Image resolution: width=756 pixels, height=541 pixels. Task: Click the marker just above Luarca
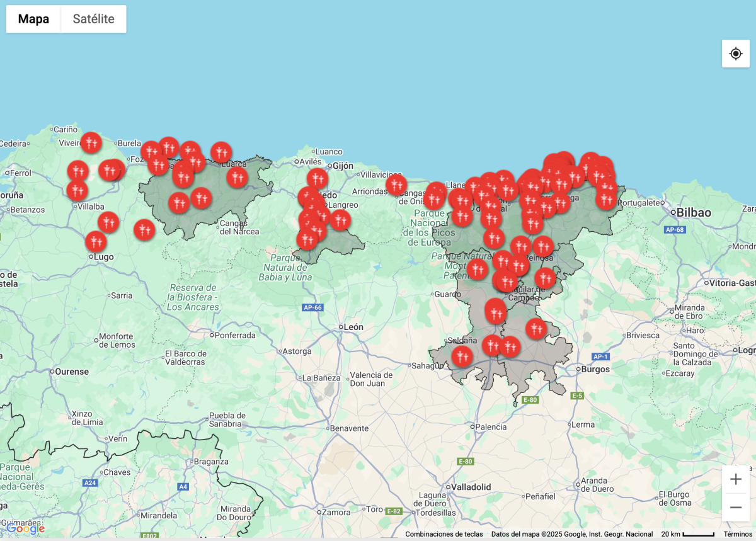[221, 152]
